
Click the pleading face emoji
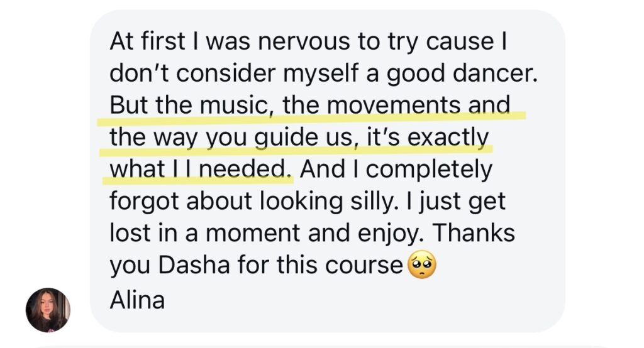(422, 266)
